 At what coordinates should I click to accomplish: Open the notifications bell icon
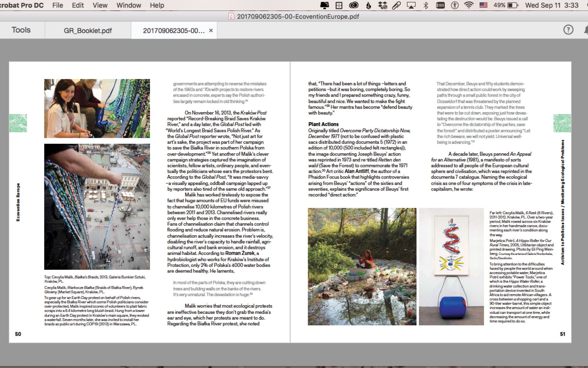[586, 30]
